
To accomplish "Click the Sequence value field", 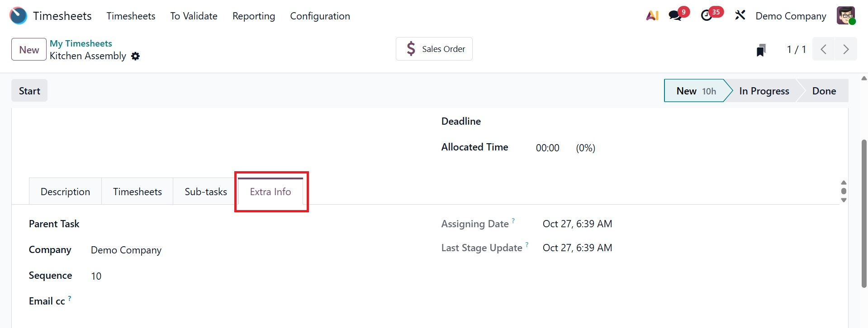I will tap(96, 276).
